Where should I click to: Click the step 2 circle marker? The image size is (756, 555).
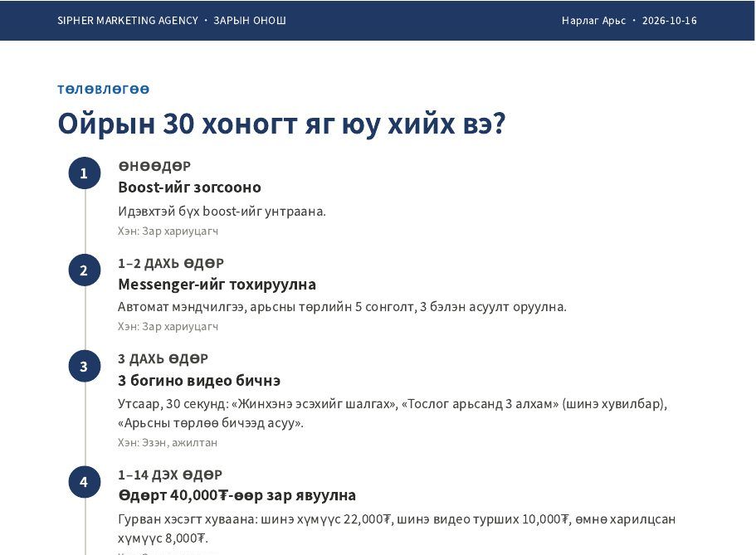tap(85, 270)
